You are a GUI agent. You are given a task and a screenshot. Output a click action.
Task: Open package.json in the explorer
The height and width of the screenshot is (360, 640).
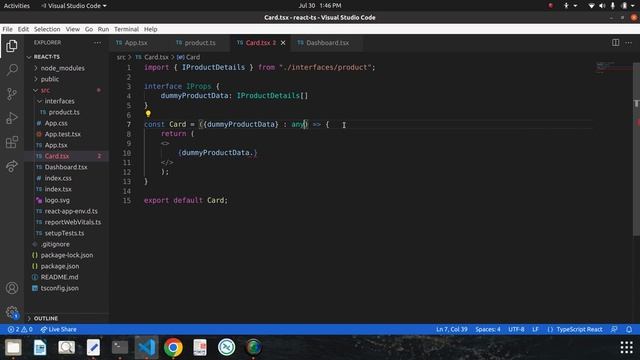click(60, 266)
